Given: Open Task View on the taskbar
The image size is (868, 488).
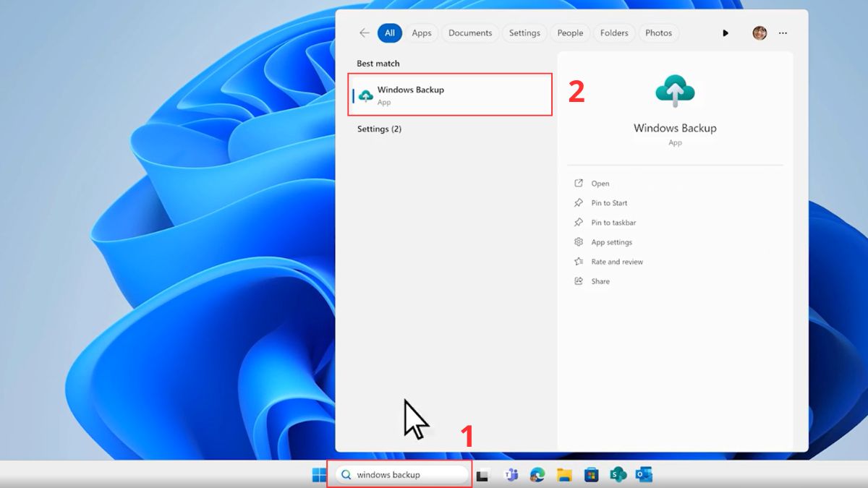Looking at the screenshot, I should pos(482,475).
